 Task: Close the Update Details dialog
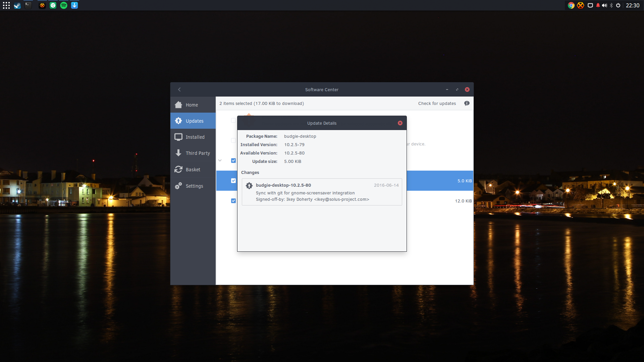pyautogui.click(x=400, y=123)
